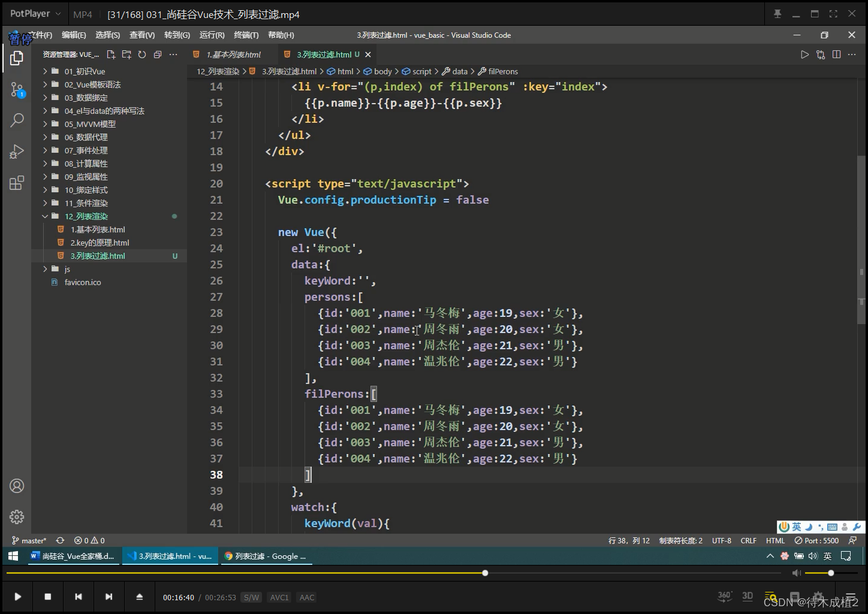This screenshot has height=614, width=868.
Task: Open the Source Control view
Action: coord(17,90)
